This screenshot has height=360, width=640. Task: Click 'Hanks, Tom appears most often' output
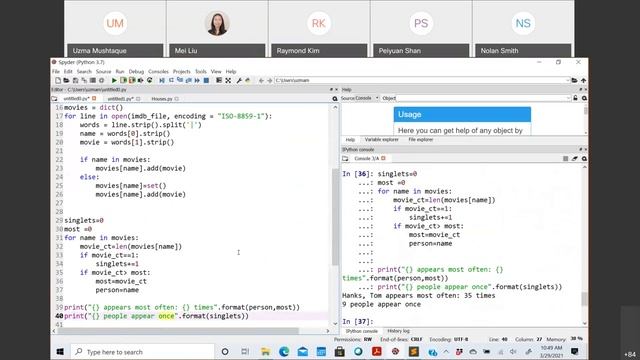(418, 296)
